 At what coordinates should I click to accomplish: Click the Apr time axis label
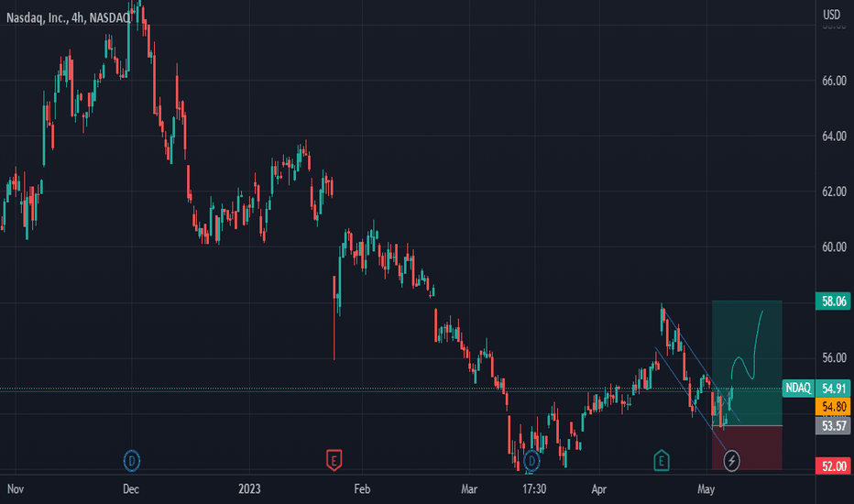[x=598, y=489]
